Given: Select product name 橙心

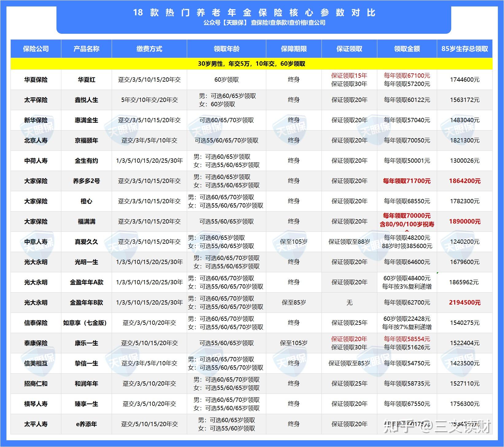Looking at the screenshot, I should pos(87,201).
